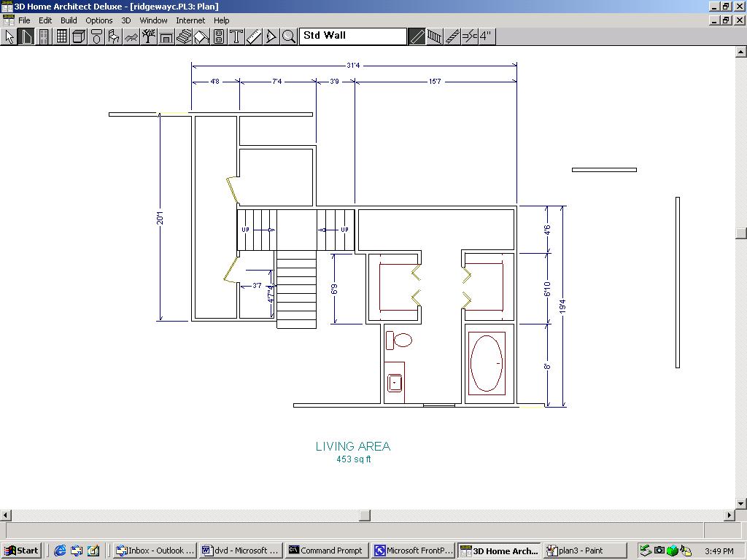747x560 pixels.
Task: Select the left UP staircase
Action: (258, 230)
